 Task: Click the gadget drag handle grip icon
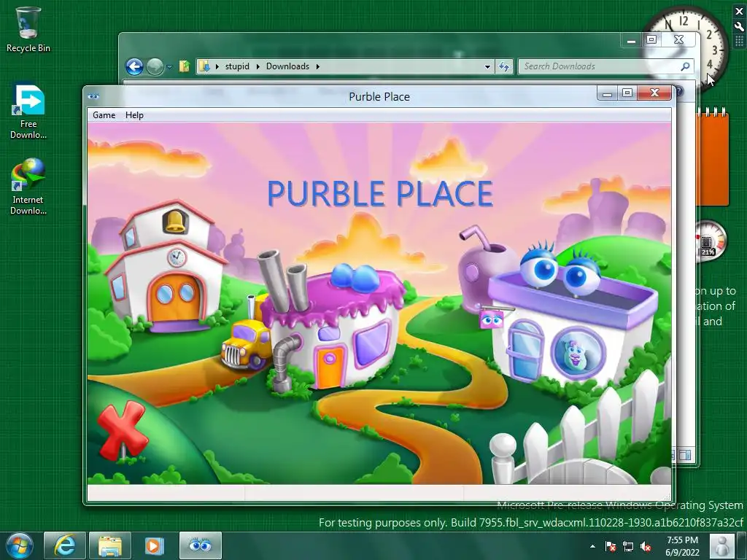740,42
